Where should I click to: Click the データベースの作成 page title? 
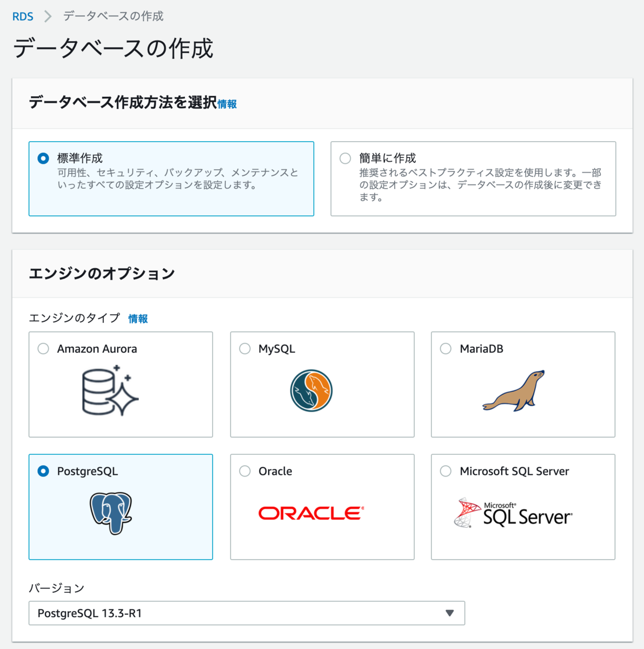112,48
